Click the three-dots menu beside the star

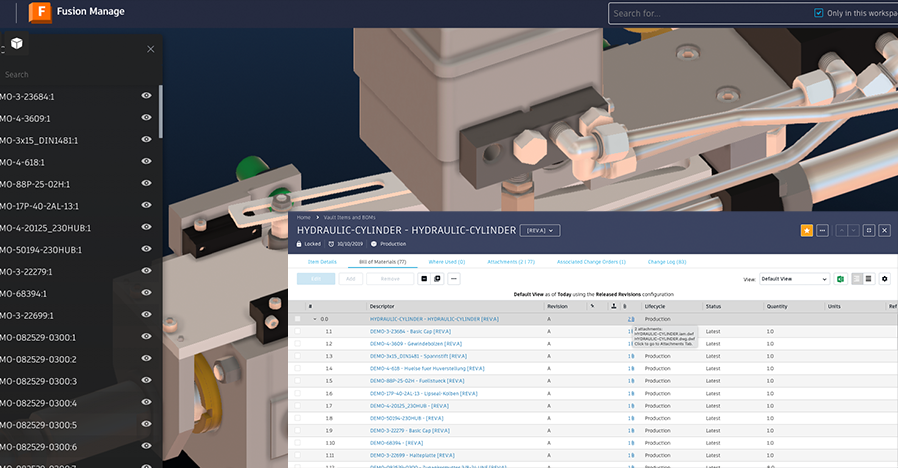tap(822, 230)
